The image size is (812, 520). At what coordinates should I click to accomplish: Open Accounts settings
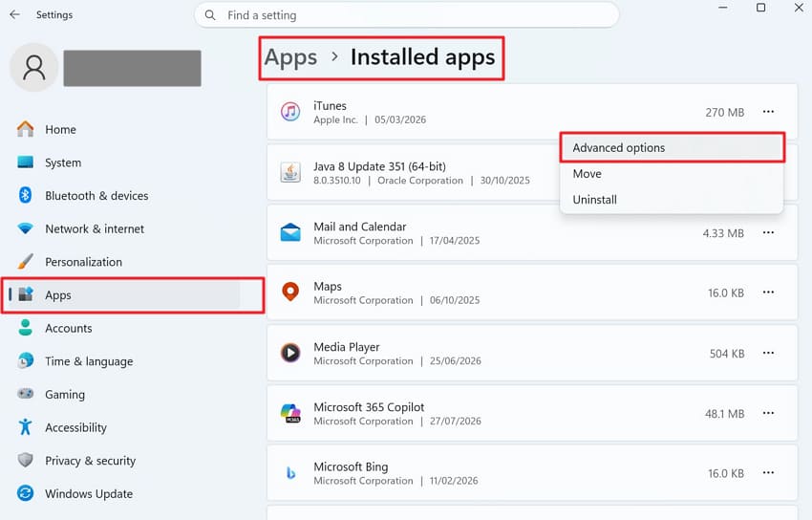click(69, 329)
